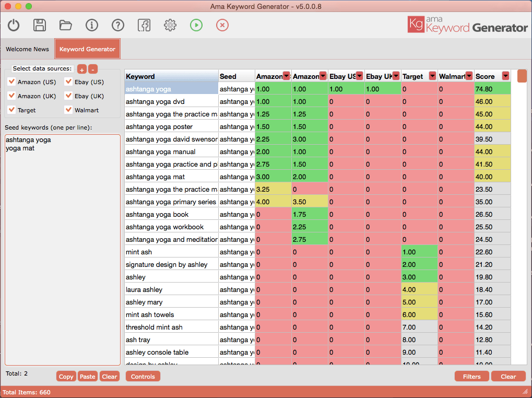Image resolution: width=532 pixels, height=398 pixels.
Task: Start keyword generation with the green play icon
Action: tap(196, 25)
